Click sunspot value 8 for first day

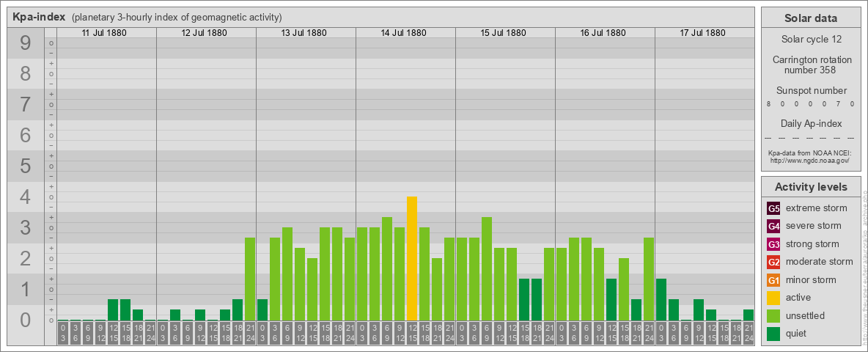pos(768,104)
